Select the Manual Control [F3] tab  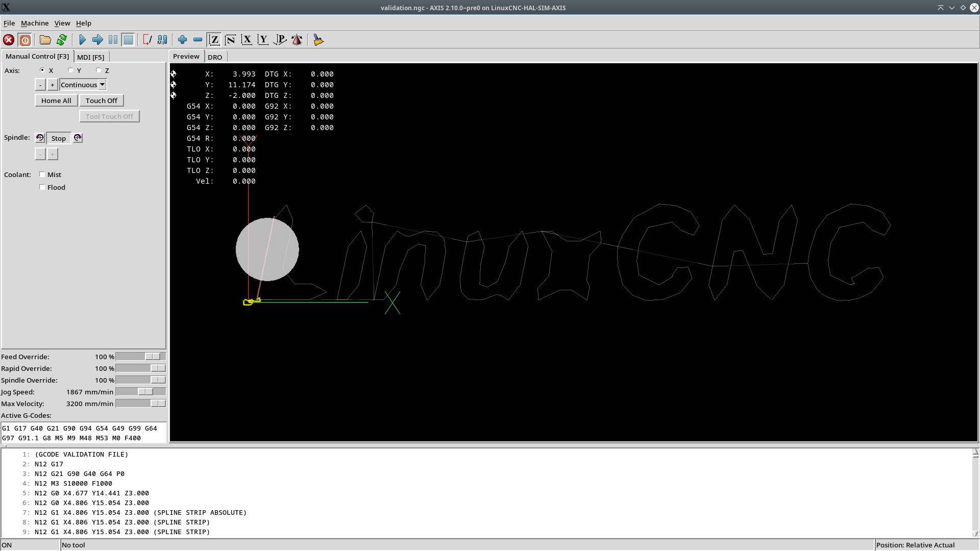coord(37,56)
